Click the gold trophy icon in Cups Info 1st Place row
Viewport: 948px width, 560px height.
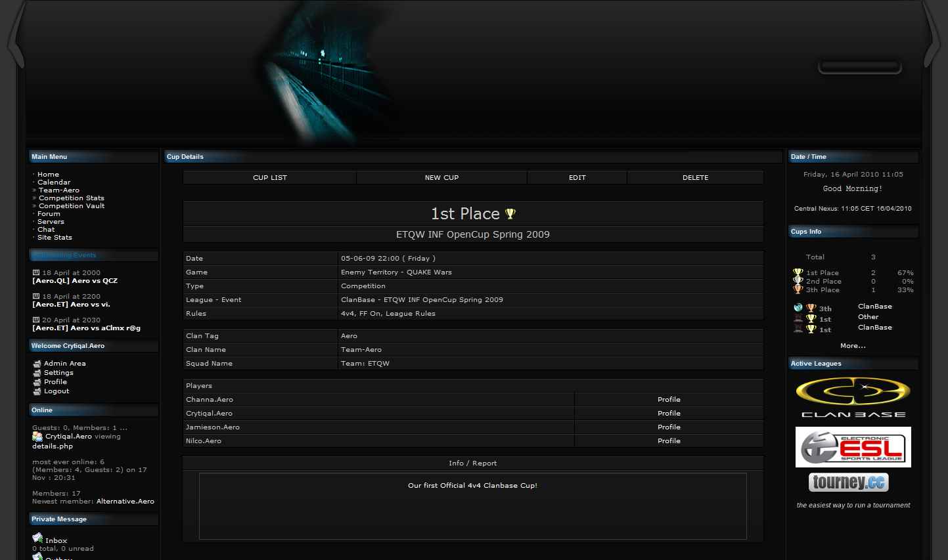click(798, 272)
